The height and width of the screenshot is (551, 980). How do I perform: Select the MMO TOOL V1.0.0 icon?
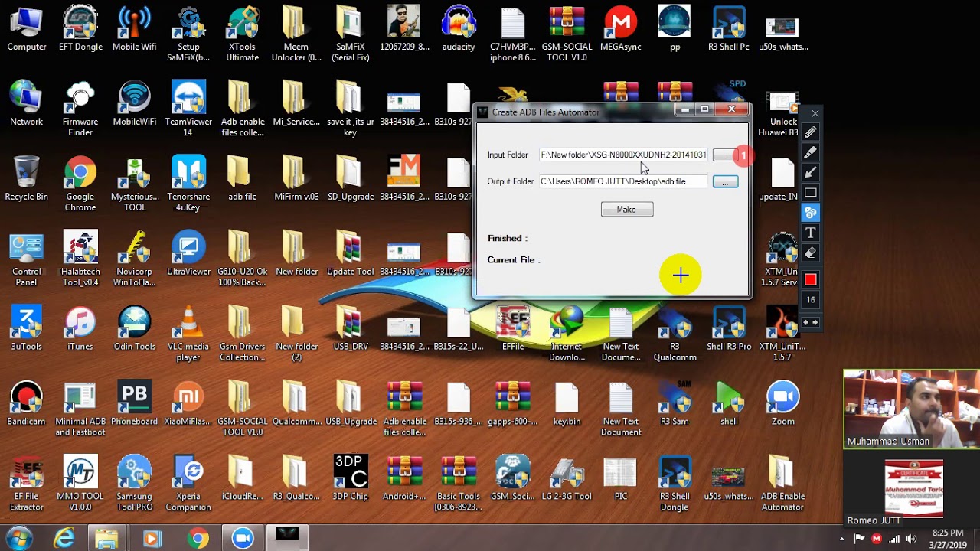(x=80, y=484)
